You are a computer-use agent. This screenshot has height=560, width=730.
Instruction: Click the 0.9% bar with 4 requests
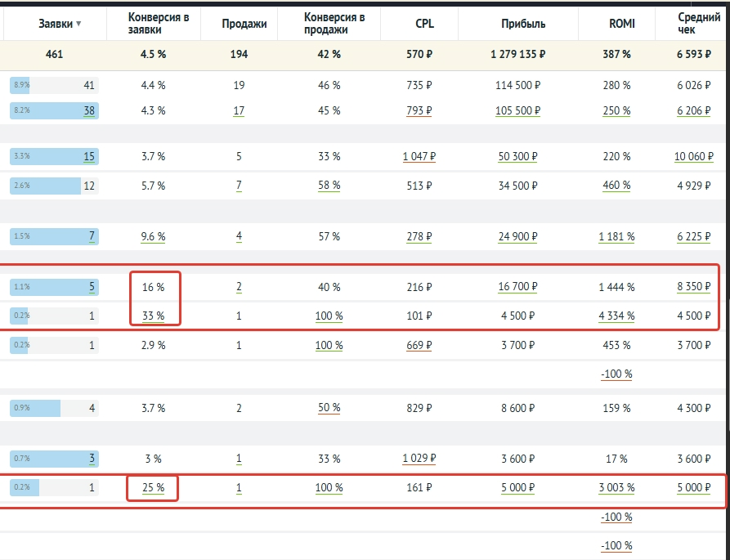coord(54,408)
